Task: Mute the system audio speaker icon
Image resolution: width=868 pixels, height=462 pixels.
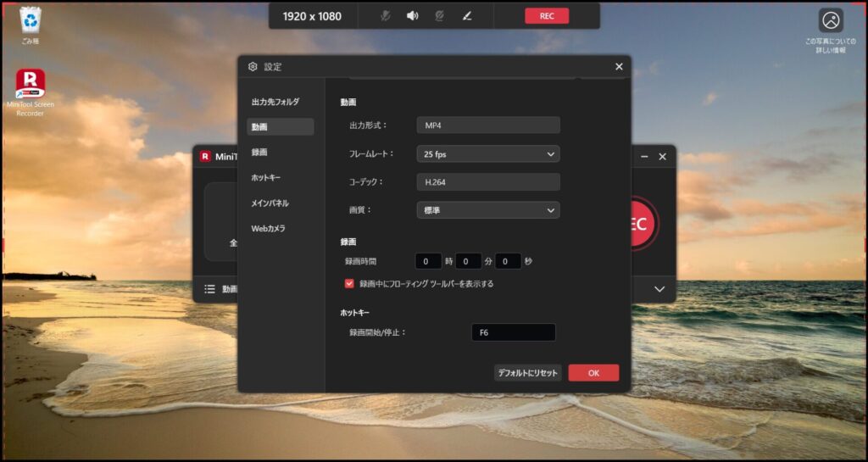Action: (412, 16)
